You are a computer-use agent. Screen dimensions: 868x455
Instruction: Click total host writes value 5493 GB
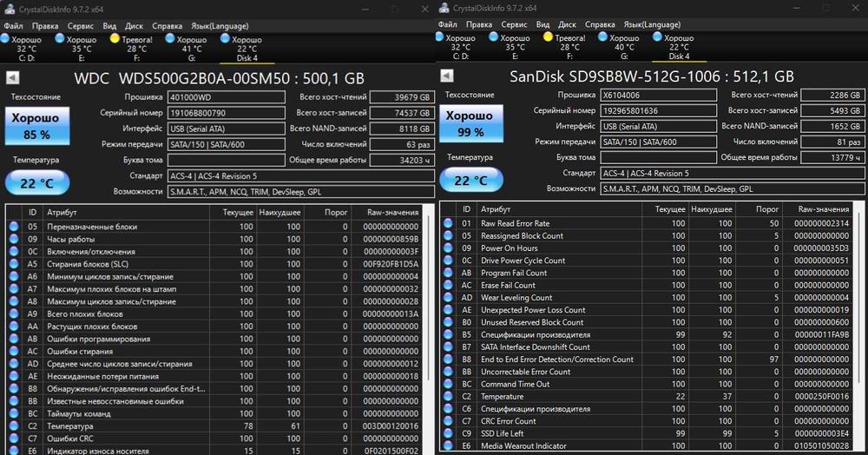click(x=832, y=110)
